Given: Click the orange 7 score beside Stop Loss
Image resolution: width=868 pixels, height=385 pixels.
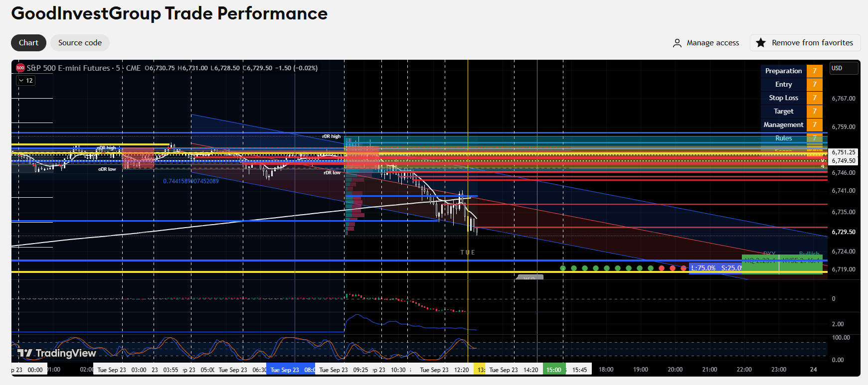Looking at the screenshot, I should [815, 98].
